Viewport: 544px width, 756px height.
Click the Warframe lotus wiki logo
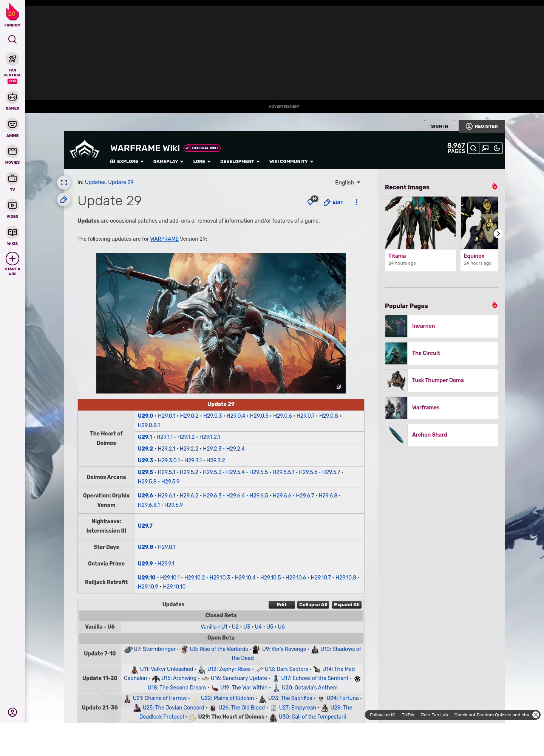tap(85, 149)
